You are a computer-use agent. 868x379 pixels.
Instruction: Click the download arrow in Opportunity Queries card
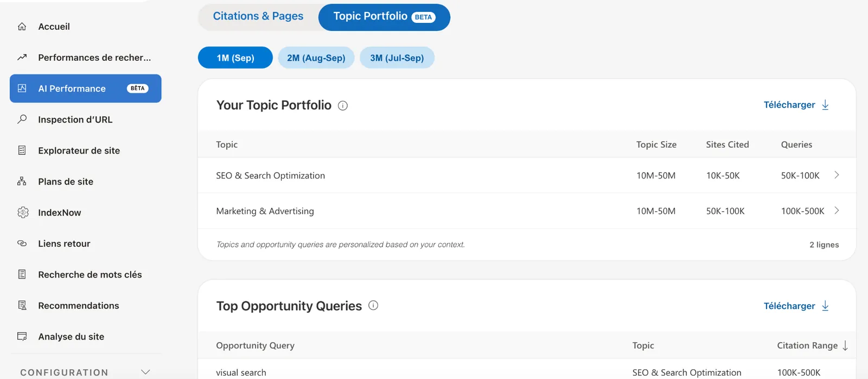click(x=825, y=306)
